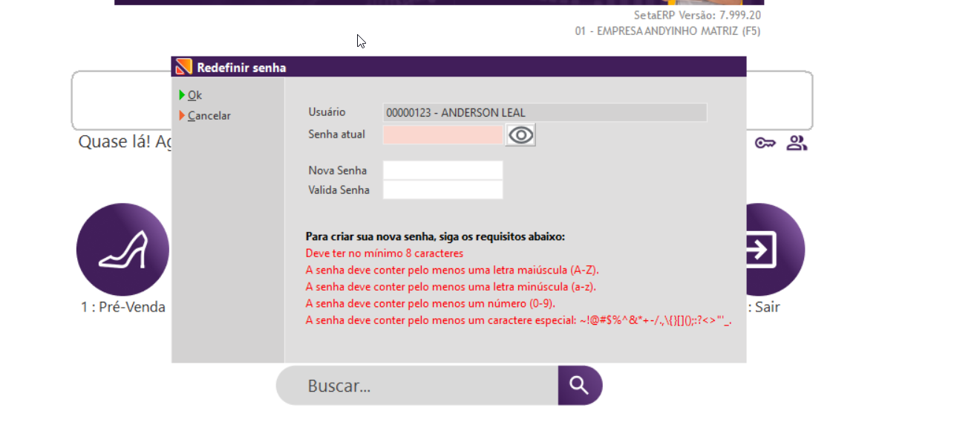Click the users icon in main window
Image resolution: width=980 pixels, height=440 pixels.
pyautogui.click(x=797, y=143)
